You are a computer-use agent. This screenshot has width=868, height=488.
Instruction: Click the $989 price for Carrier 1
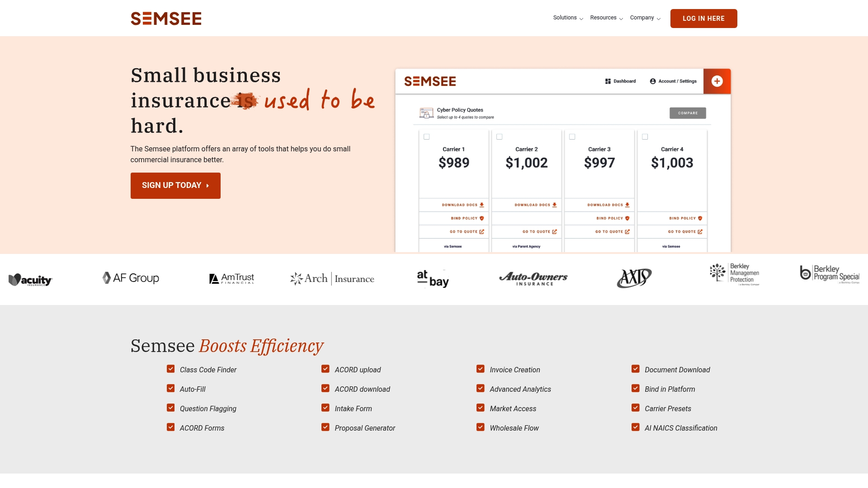point(454,163)
